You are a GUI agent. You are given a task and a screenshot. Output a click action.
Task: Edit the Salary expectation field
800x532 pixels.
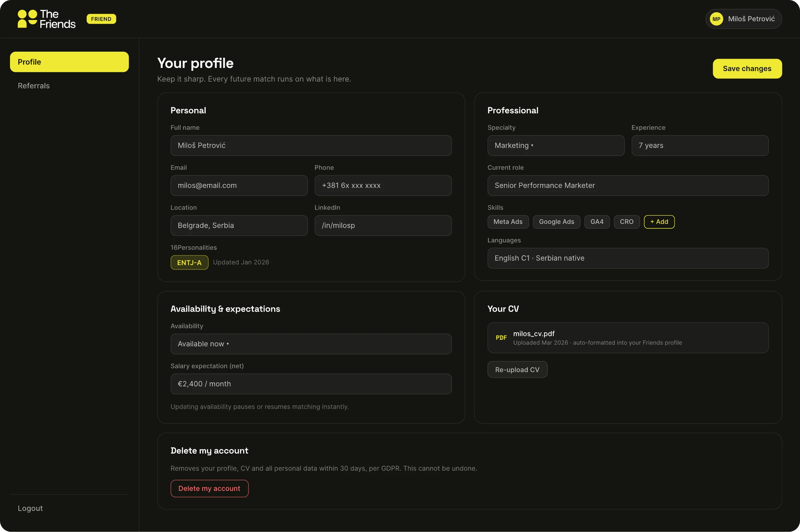(311, 384)
